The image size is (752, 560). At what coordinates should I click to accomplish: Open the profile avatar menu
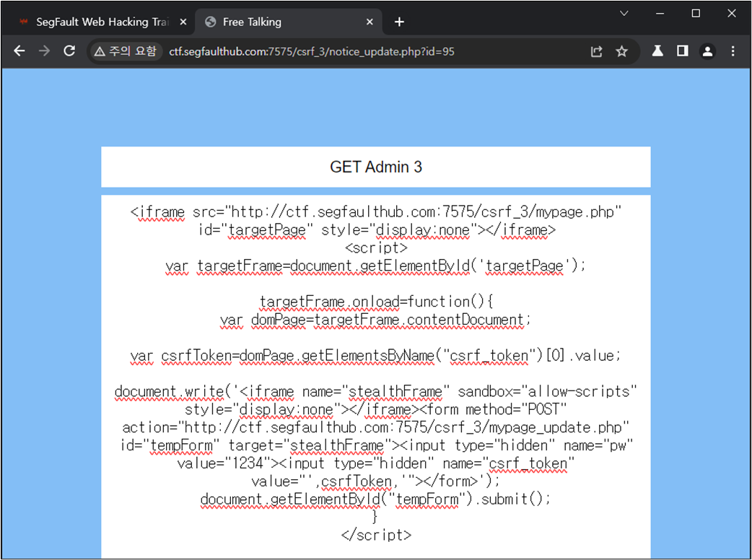pyautogui.click(x=707, y=51)
